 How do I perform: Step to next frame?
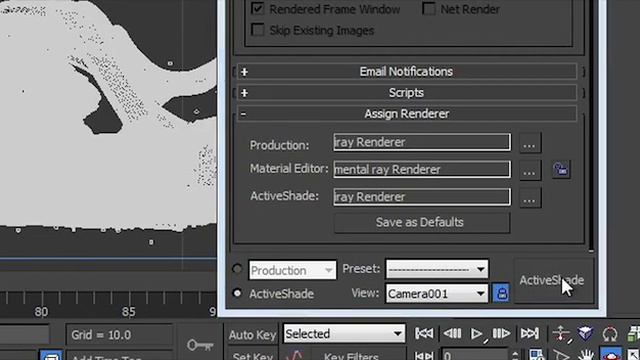coord(502,333)
